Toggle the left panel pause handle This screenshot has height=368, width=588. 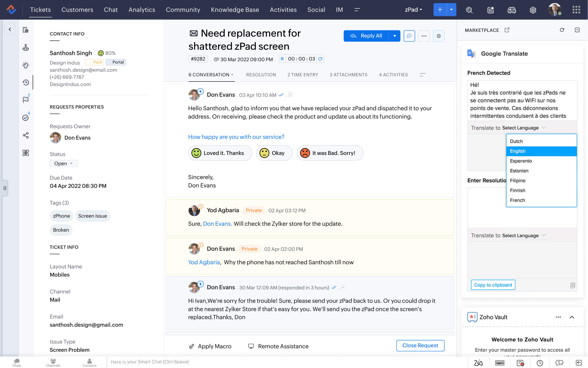[x=5, y=188]
